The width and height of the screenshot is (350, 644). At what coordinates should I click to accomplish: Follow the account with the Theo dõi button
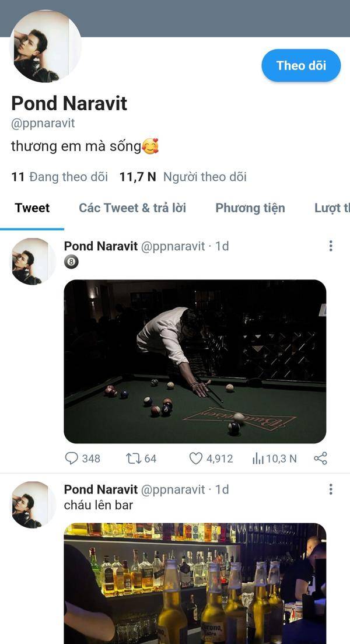pyautogui.click(x=301, y=65)
